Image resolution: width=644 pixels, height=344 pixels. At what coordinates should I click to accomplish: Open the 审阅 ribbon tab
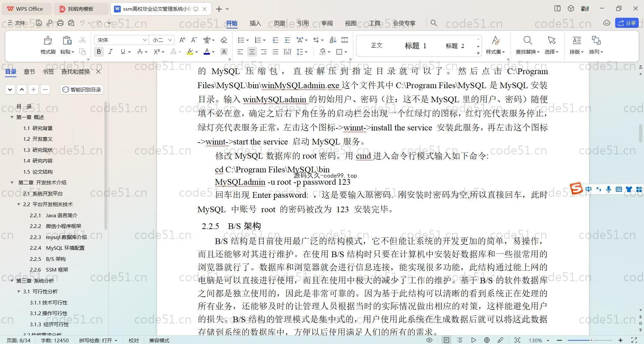[327, 23]
